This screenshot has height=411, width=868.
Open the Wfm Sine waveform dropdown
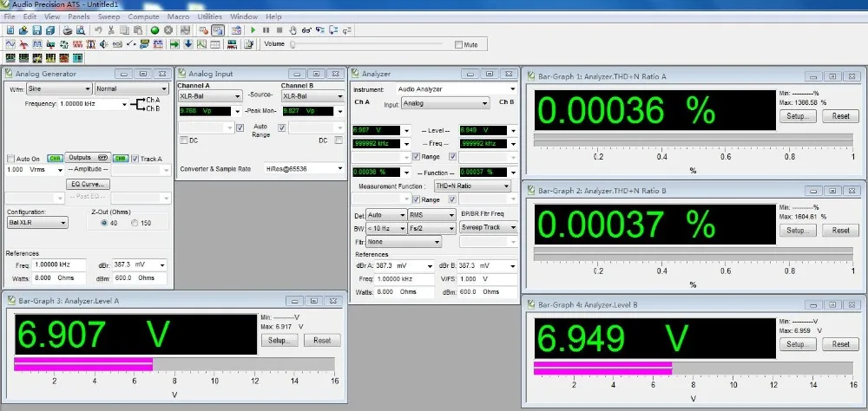pyautogui.click(x=59, y=88)
